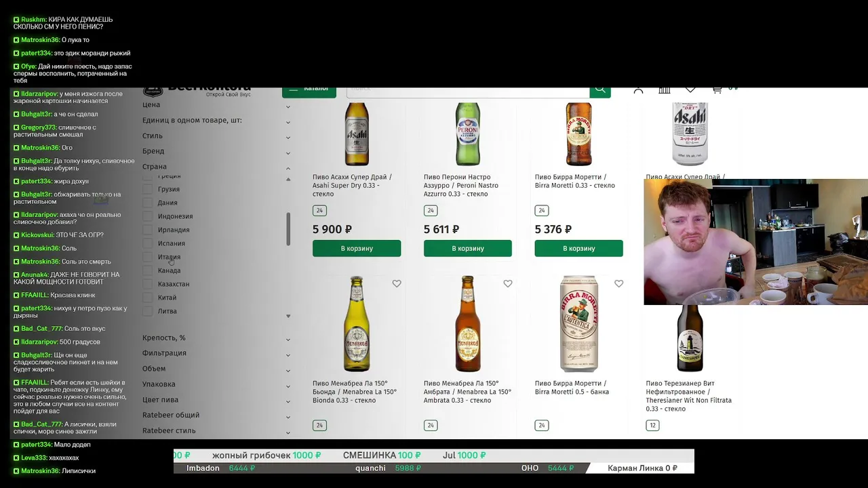Click the Menabrea Ambrata bottle image
Viewport: 868px width, 488px height.
(x=468, y=324)
